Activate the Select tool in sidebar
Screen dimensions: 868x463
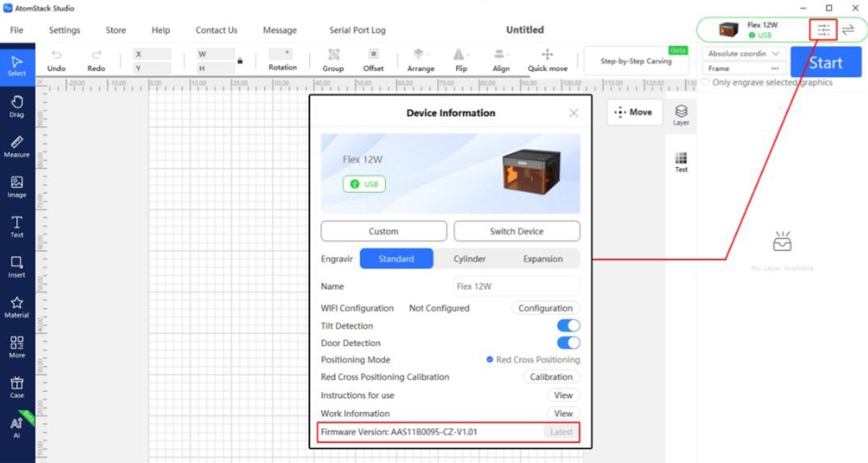[x=17, y=65]
